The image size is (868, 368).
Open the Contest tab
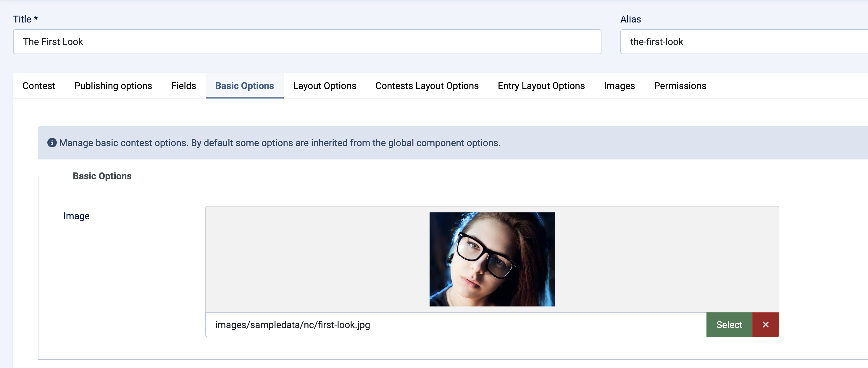(39, 86)
